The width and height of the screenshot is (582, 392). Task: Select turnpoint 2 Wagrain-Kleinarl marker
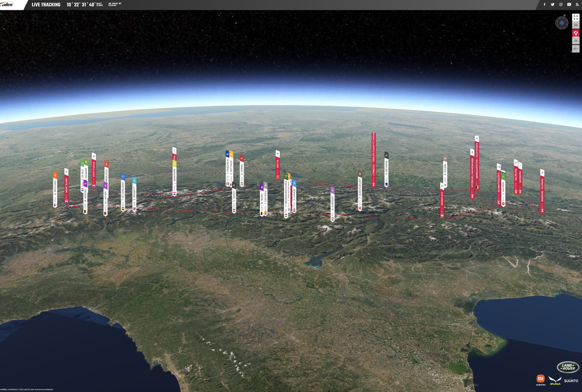(x=542, y=191)
